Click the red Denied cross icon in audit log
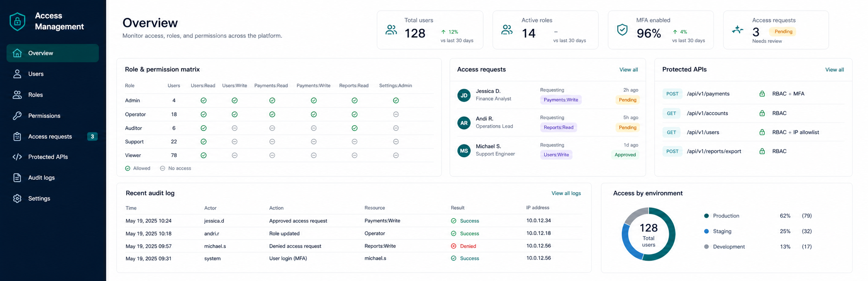Screen dimensions: 868x281 coord(454,246)
